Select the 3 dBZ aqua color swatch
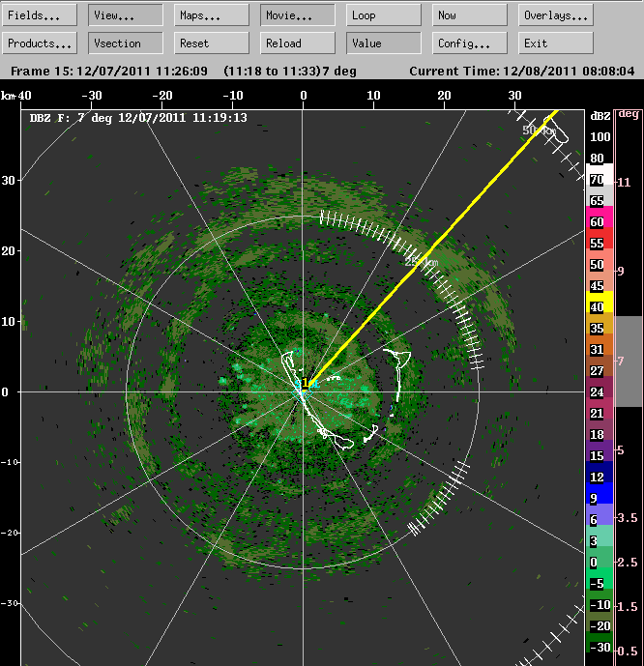This screenshot has height=666, width=644. (x=600, y=536)
